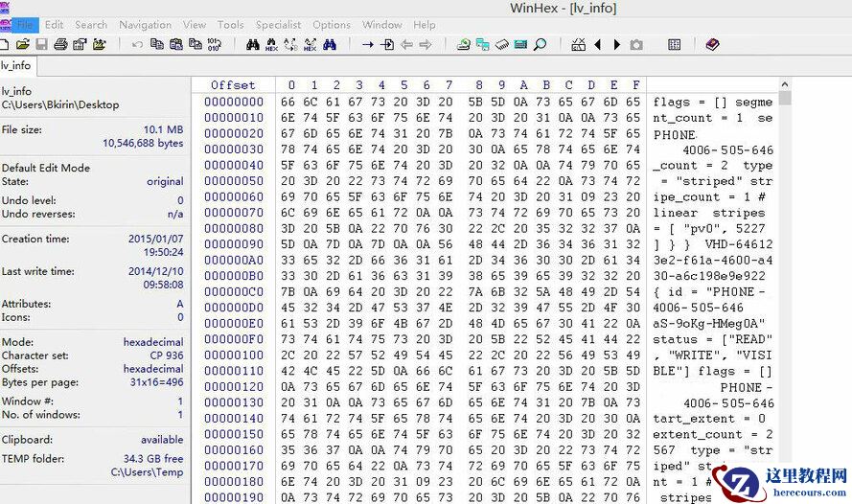The image size is (852, 504).
Task: Click the column header "F" in hex view
Action: (x=635, y=85)
